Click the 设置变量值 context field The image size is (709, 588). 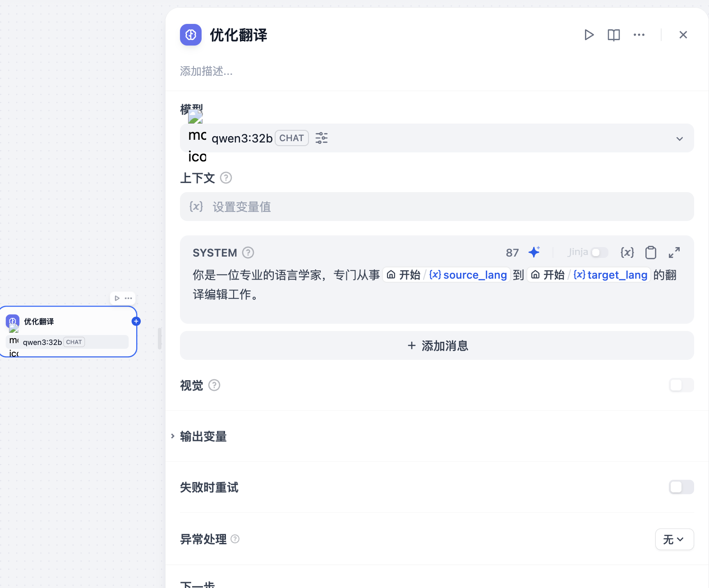pos(437,207)
